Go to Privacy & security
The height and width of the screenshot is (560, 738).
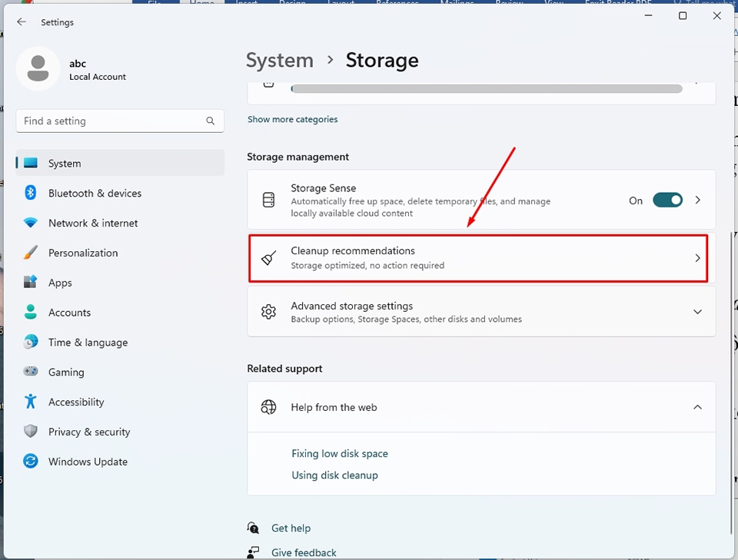pyautogui.click(x=120, y=432)
